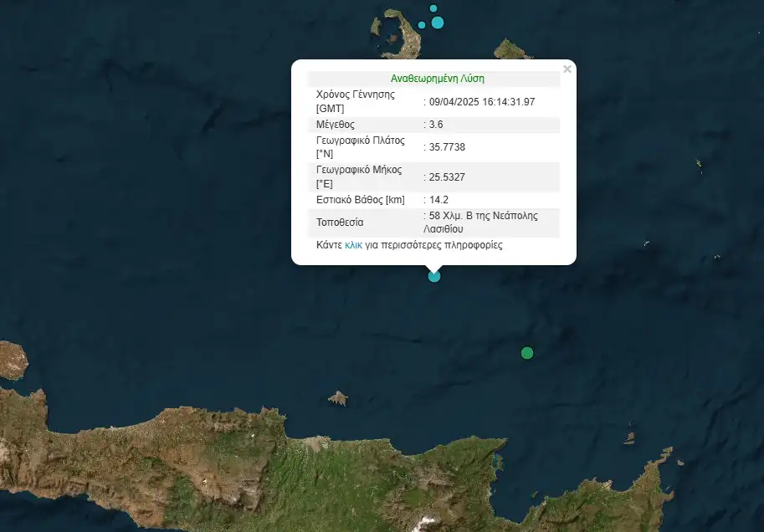Image resolution: width=764 pixels, height=532 pixels.
Task: Click the small islet just north of Crete's coast
Action: pos(338,398)
